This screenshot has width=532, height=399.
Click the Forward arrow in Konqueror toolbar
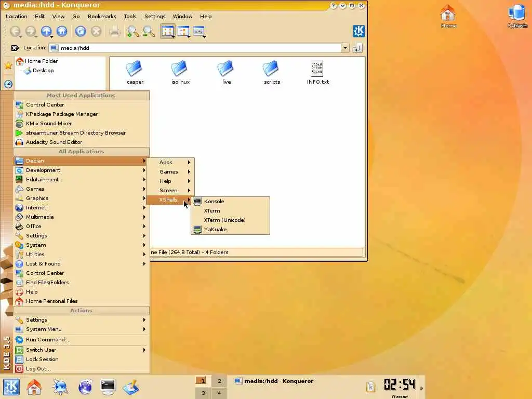31,32
